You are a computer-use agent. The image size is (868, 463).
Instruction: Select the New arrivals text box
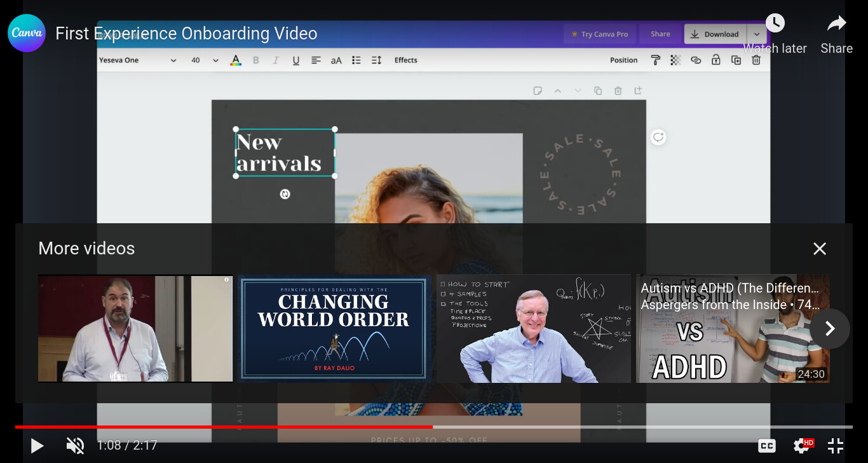point(285,153)
